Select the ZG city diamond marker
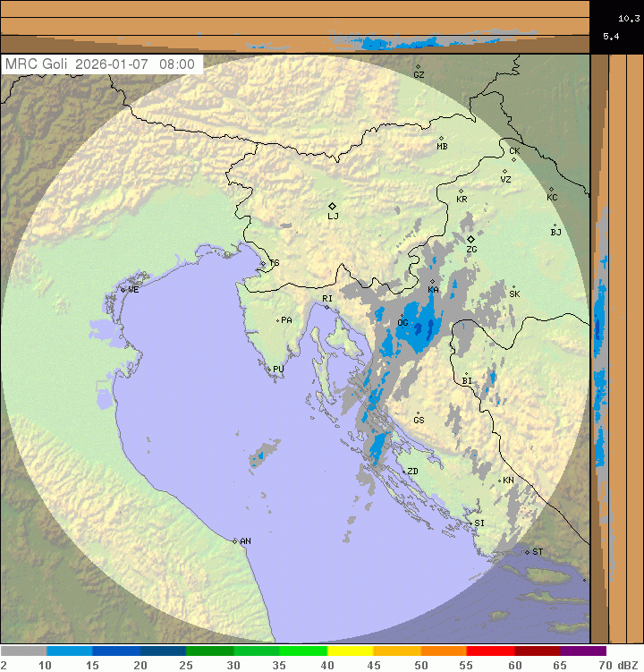The height and width of the screenshot is (672, 644). (x=470, y=239)
